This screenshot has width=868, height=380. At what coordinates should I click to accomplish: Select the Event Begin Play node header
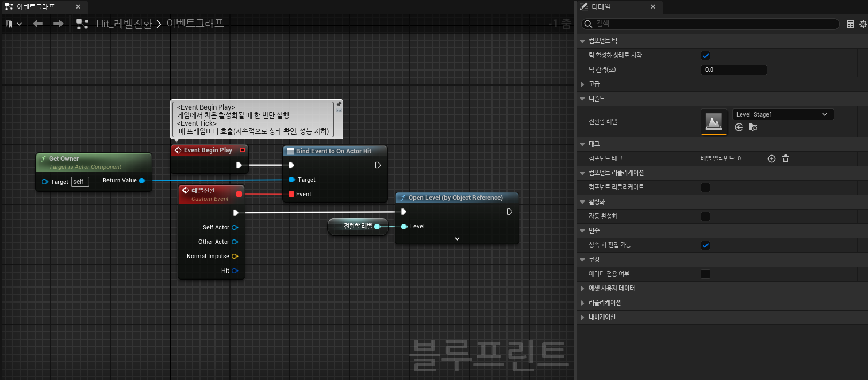click(x=209, y=150)
